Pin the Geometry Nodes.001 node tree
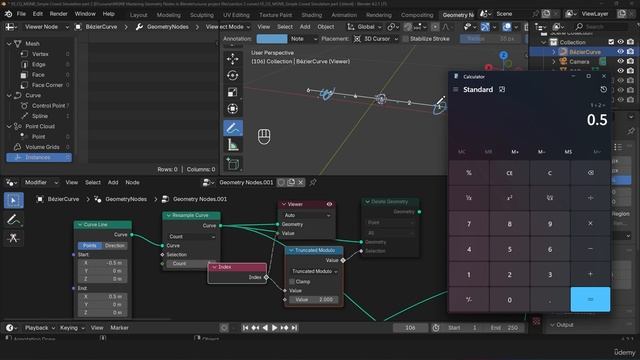Image resolution: width=640 pixels, height=360 pixels. (313, 182)
